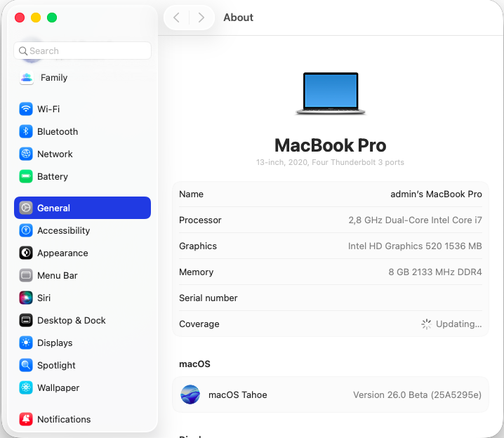Click the About page title
The height and width of the screenshot is (438, 504).
click(x=239, y=18)
